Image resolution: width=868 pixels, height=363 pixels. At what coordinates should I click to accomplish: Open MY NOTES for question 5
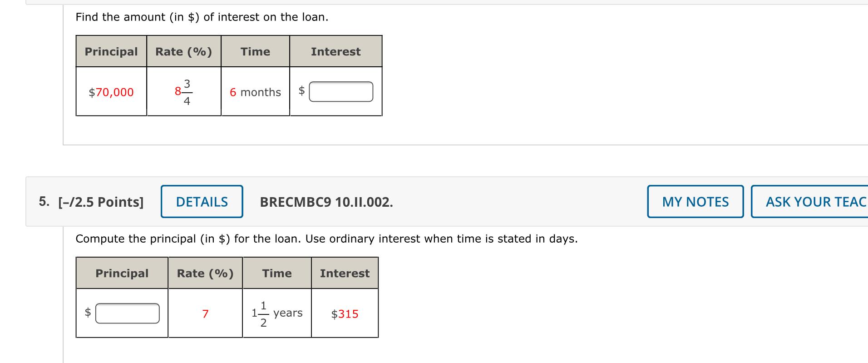tap(694, 202)
